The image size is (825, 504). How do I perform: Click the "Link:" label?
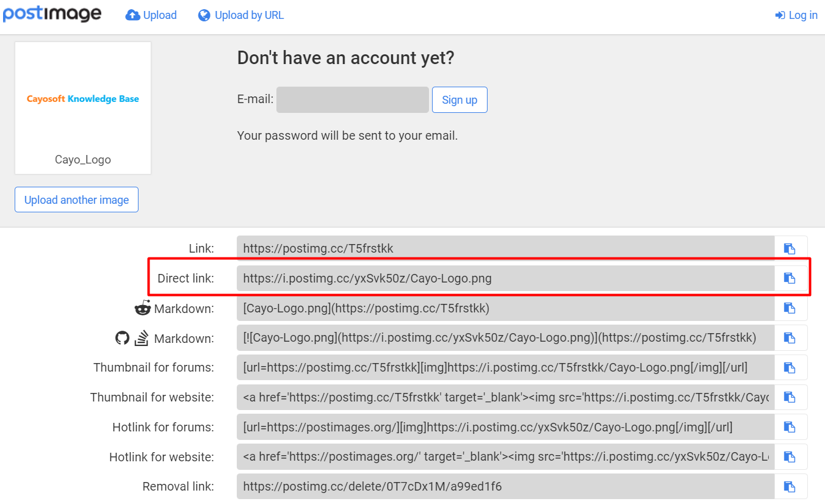click(x=201, y=248)
